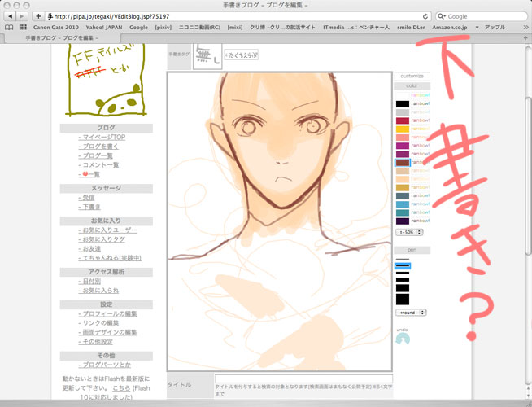The height and width of the screenshot is (407, 532).
Task: Open the ブログを書く link
Action: (x=98, y=147)
